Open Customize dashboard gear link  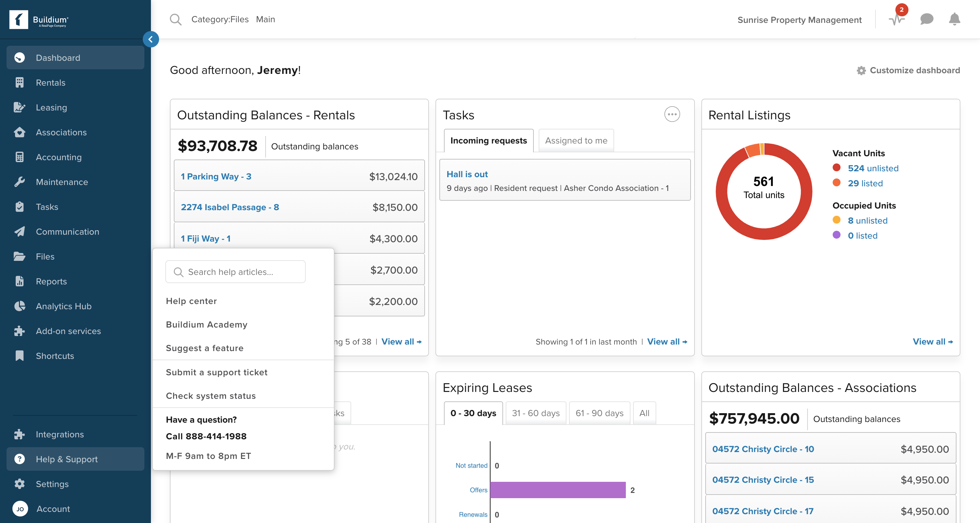908,70
